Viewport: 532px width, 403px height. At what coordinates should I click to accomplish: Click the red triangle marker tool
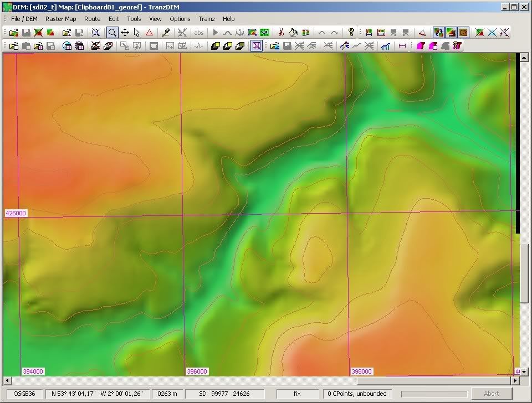click(149, 33)
